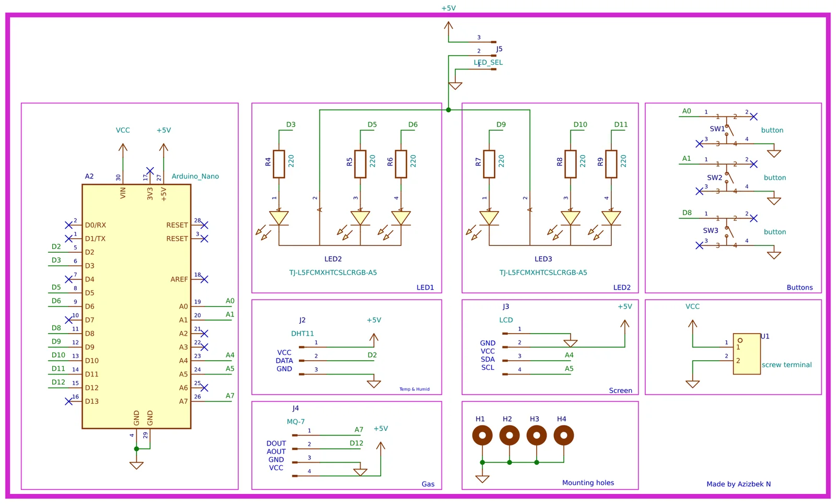Click the R6 resistor symbol

[x=401, y=164]
